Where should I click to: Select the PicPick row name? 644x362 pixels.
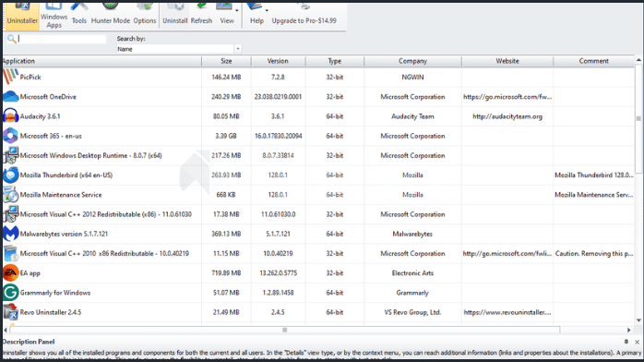click(x=30, y=77)
